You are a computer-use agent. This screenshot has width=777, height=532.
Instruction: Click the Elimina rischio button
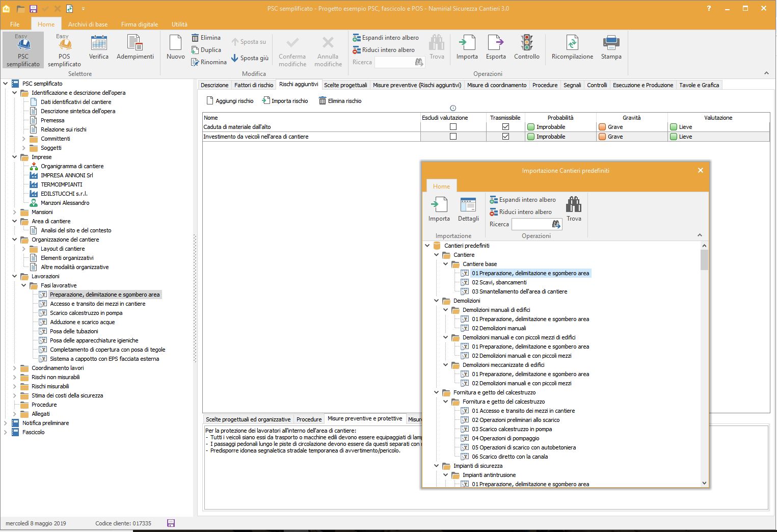click(x=340, y=101)
